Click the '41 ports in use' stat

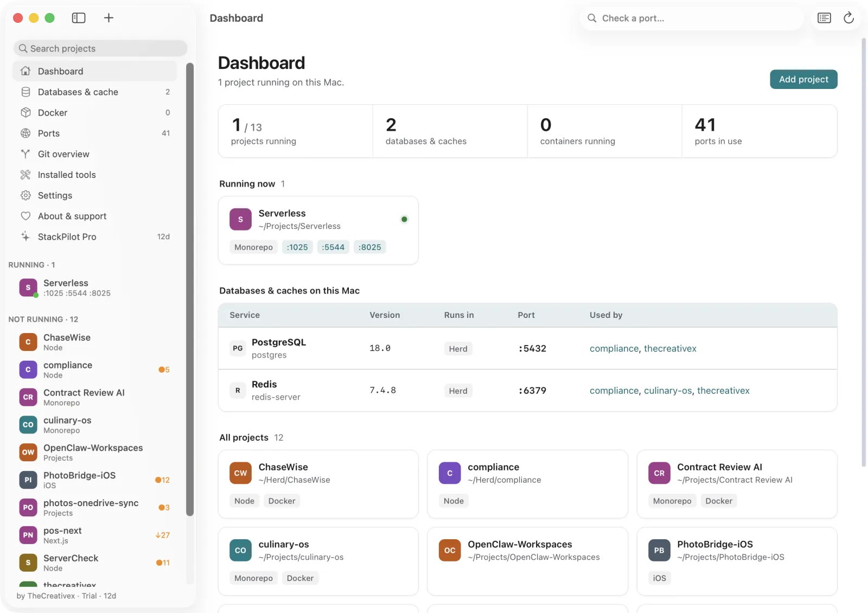(759, 131)
